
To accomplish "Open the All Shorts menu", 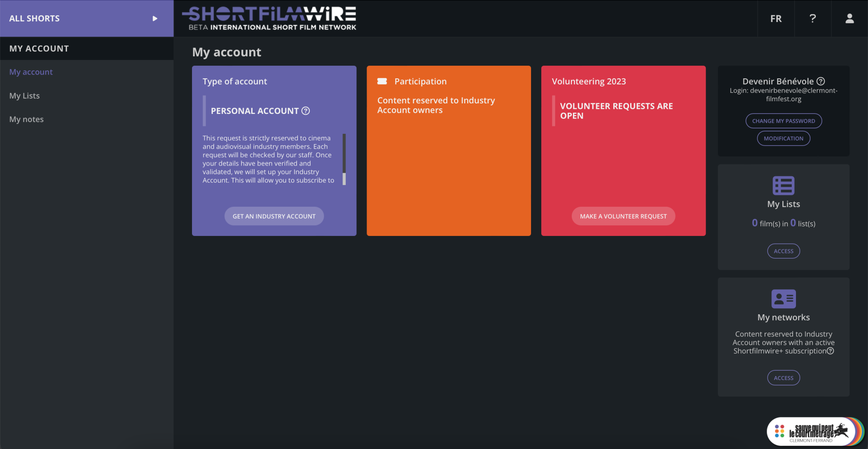I will point(87,18).
